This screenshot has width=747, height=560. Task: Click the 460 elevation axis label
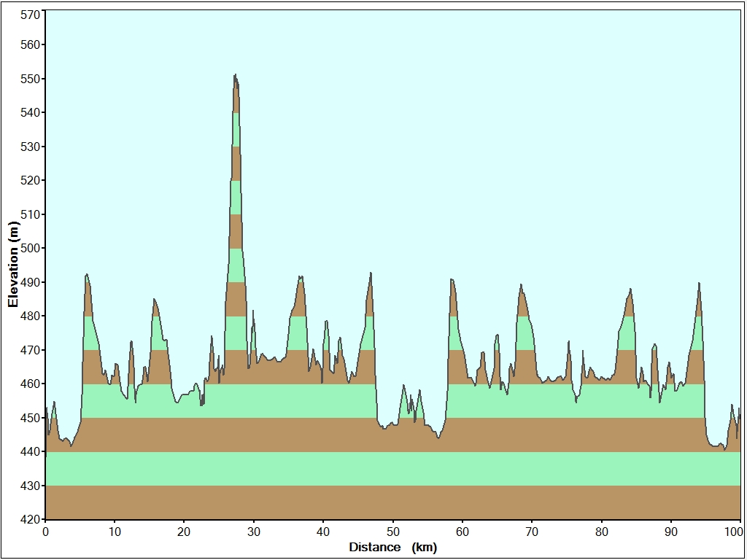[x=30, y=384]
